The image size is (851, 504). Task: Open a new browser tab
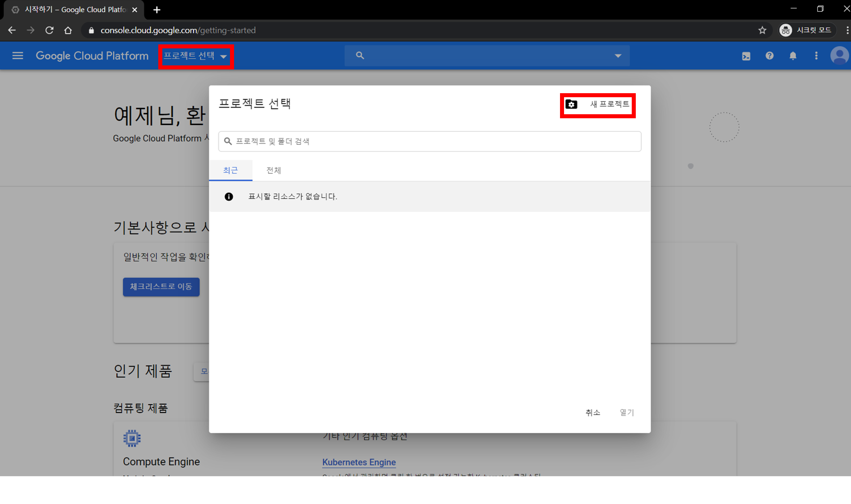click(x=156, y=9)
